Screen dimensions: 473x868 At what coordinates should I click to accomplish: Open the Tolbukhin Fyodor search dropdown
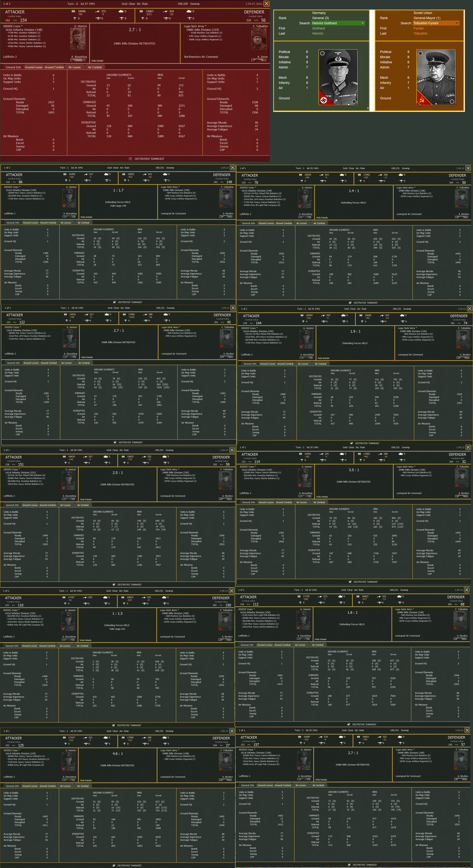tap(457, 23)
